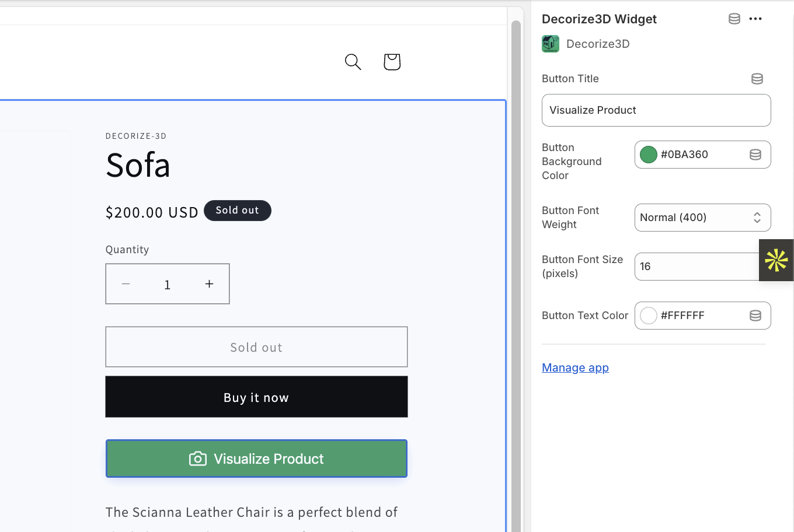Viewport: 794px width, 532px height.
Task: Click the search magnifier icon in store header
Action: [353, 62]
